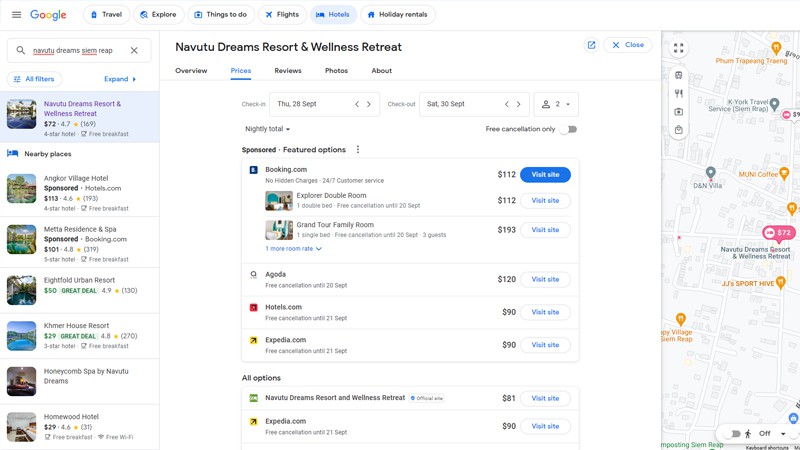
Task: Show shopping places on the map
Action: click(679, 130)
